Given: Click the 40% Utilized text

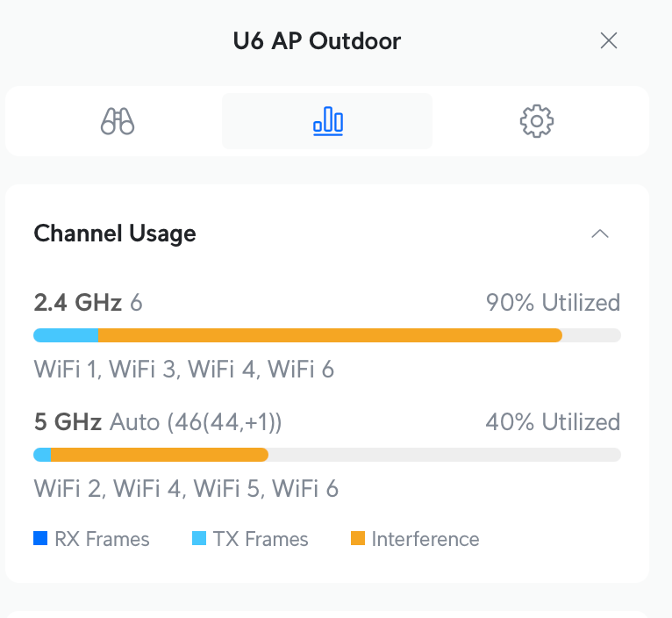Looking at the screenshot, I should (553, 422).
